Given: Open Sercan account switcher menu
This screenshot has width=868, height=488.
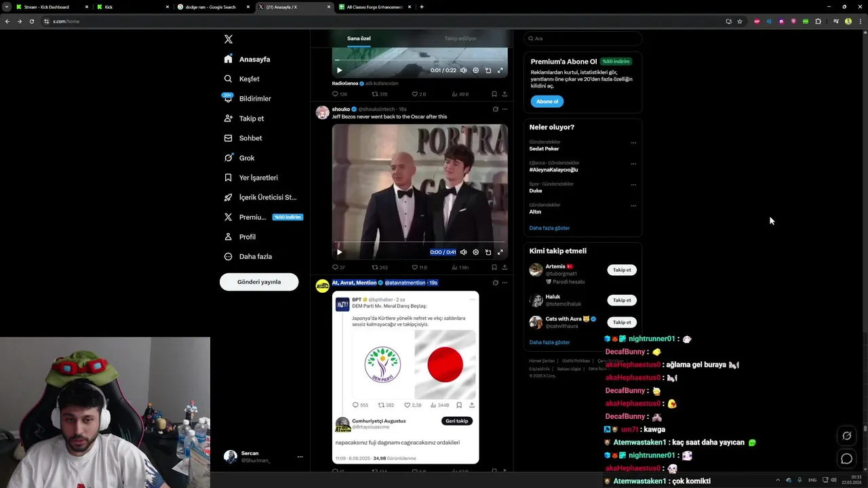Looking at the screenshot, I should 263,457.
